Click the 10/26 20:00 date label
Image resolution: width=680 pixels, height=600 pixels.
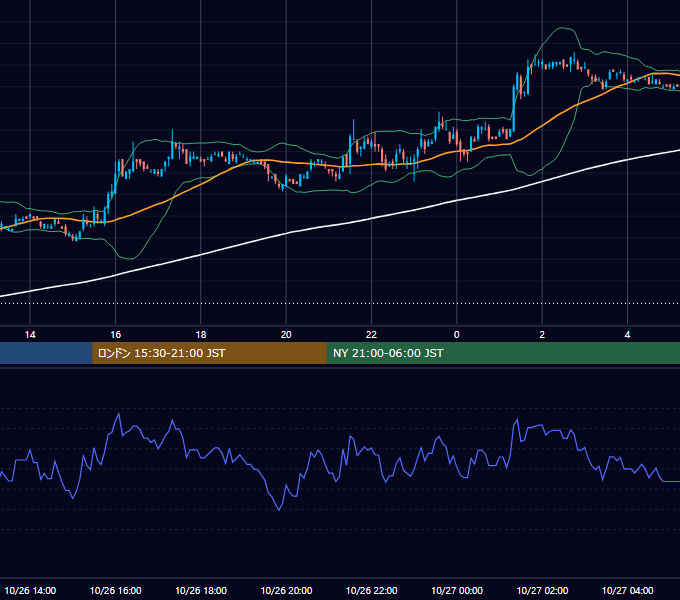286,590
